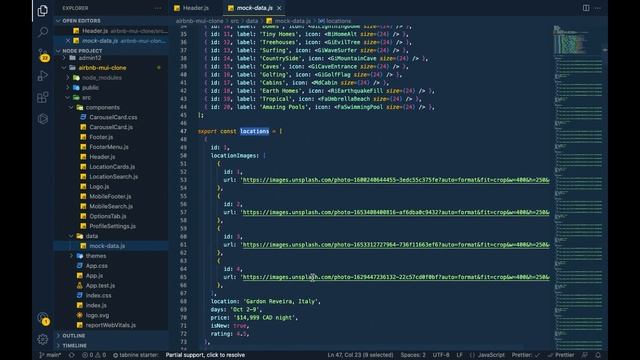
Task: Click the Unsplash URL on line 53
Action: click(x=396, y=180)
